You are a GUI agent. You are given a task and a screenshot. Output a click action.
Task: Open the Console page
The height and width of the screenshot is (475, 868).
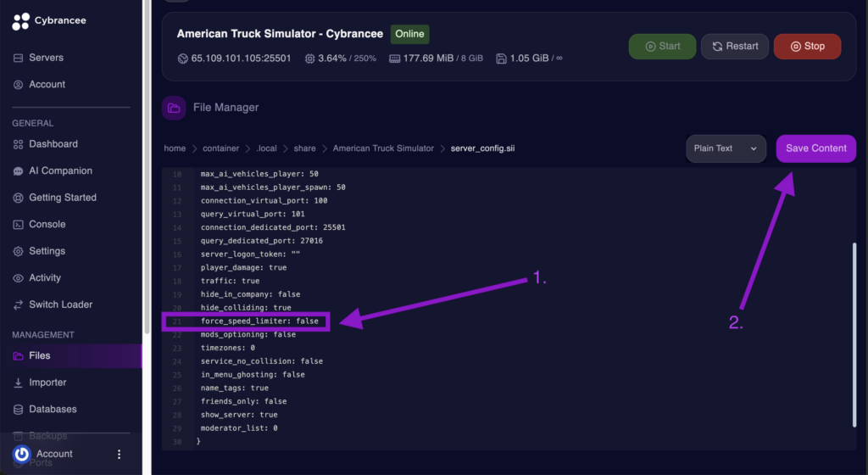click(47, 224)
